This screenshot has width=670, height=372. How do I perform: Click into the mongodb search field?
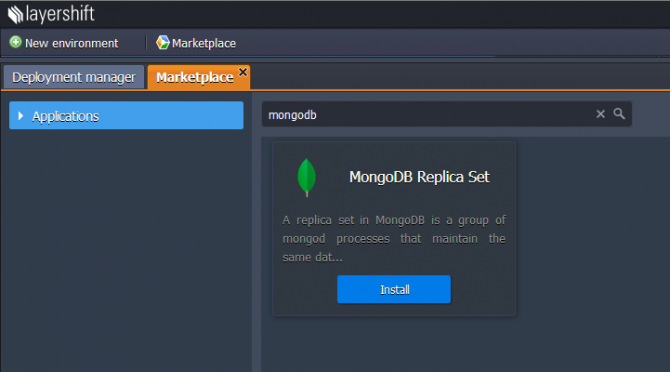tap(427, 114)
